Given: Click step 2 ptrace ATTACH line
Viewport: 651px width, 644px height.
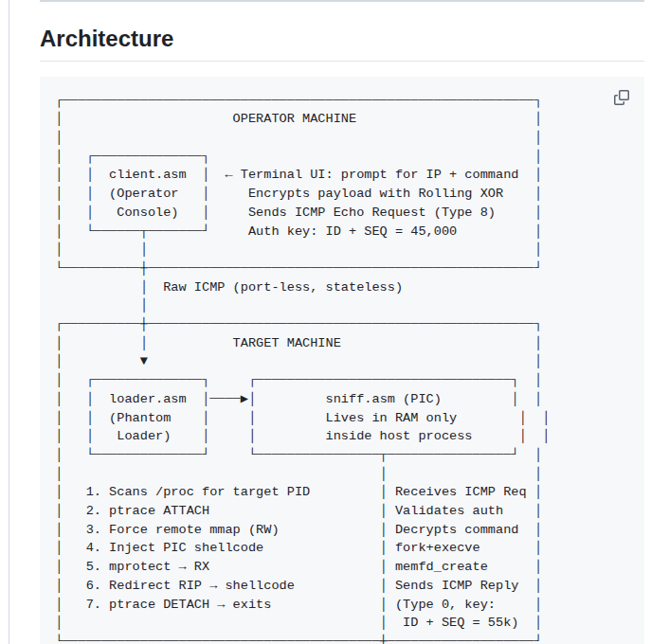Looking at the screenshot, I should click(x=148, y=510).
